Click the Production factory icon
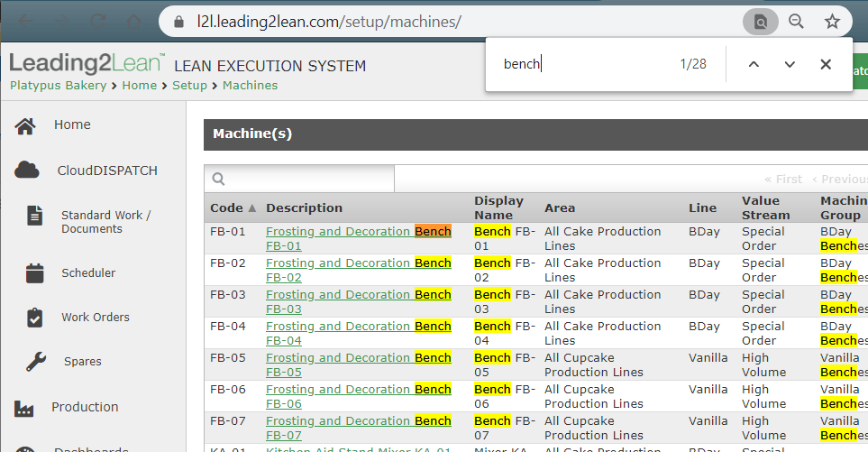This screenshot has width=868, height=452. point(23,408)
